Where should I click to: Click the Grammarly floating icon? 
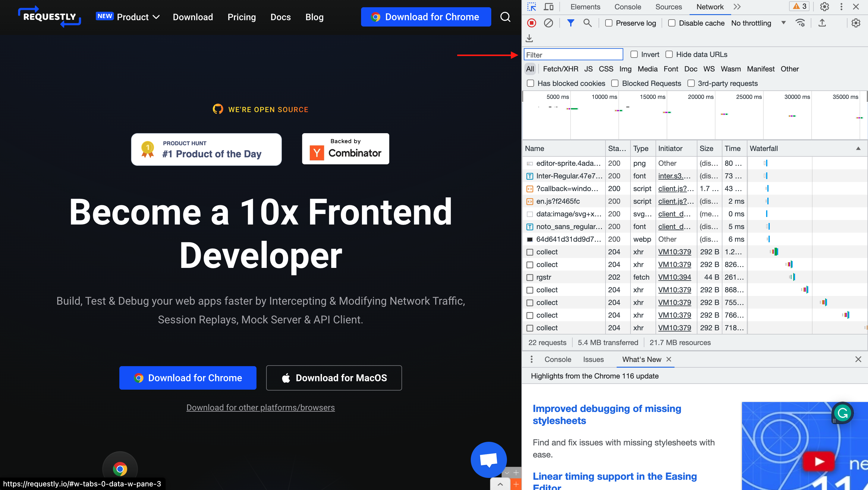842,413
